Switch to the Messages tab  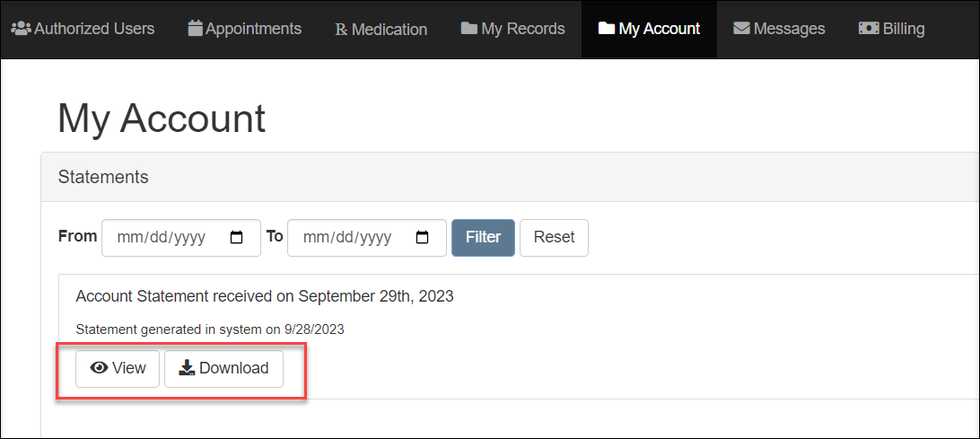779,29
